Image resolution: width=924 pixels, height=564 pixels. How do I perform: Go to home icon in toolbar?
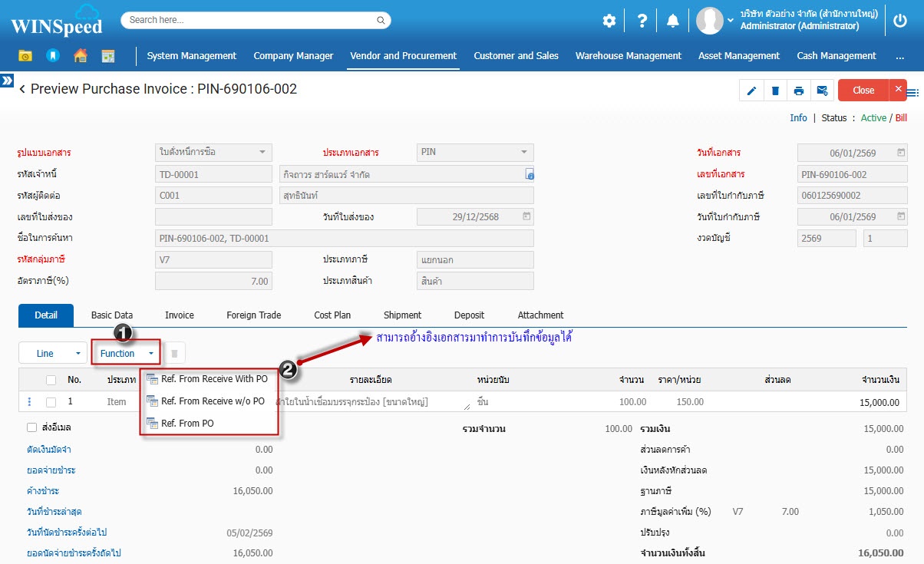pos(80,56)
